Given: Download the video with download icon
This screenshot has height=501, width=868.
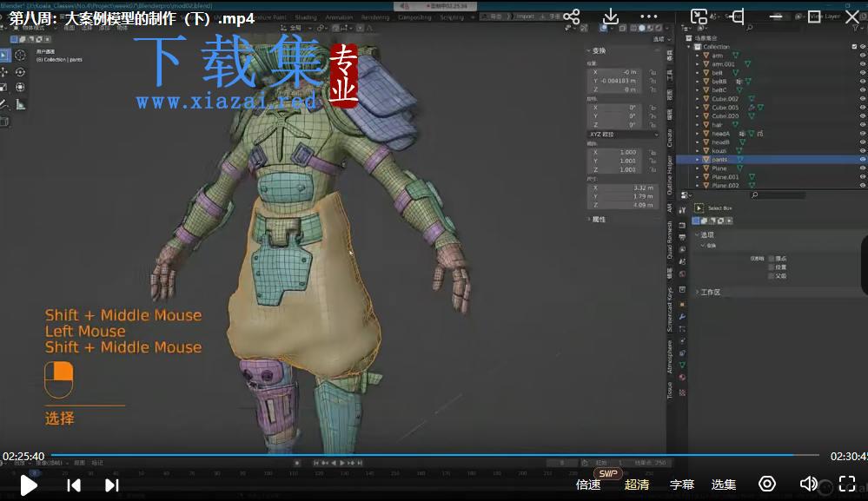Looking at the screenshot, I should click(x=611, y=16).
